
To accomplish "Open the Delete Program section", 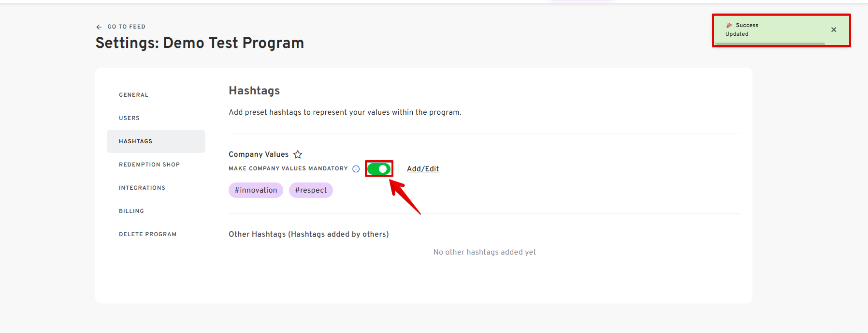I will pyautogui.click(x=148, y=234).
